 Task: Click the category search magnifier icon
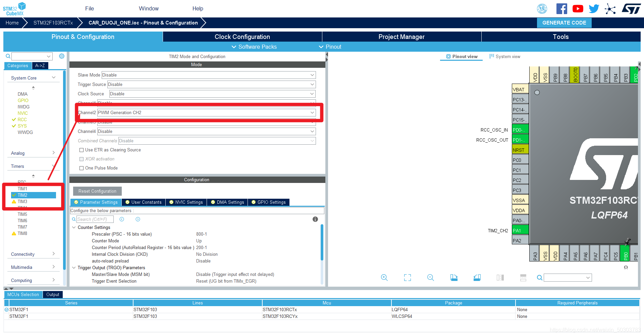tap(8, 56)
